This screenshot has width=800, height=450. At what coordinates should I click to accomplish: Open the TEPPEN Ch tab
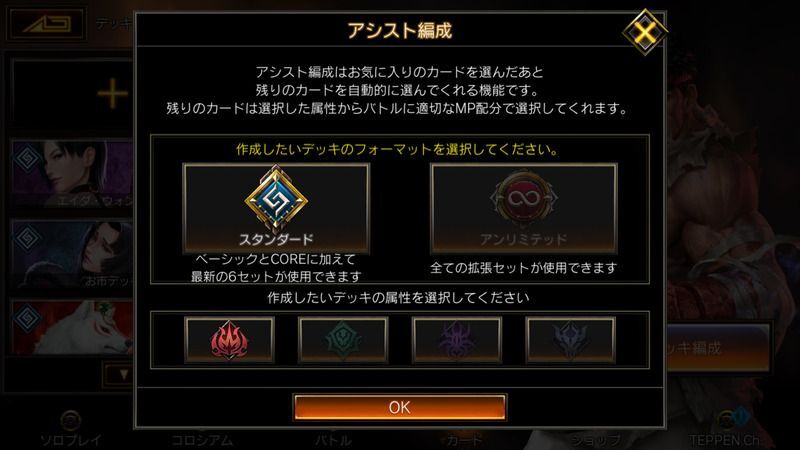coord(724,430)
